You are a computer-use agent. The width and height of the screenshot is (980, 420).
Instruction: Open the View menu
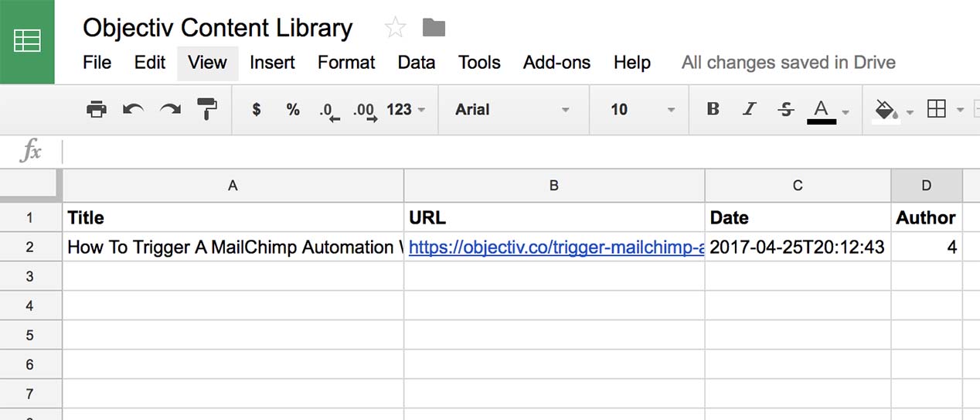[207, 63]
